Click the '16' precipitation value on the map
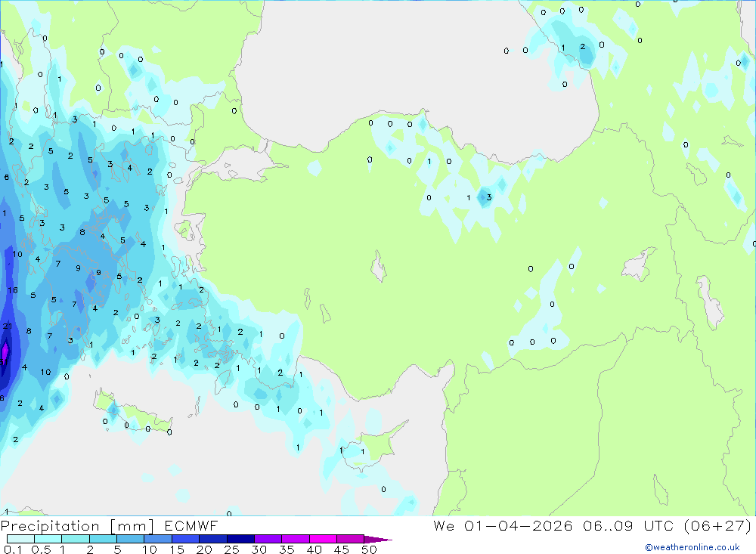 click(13, 290)
